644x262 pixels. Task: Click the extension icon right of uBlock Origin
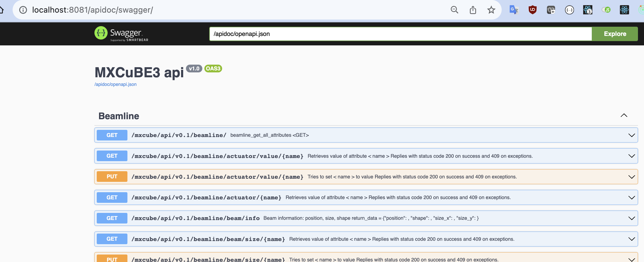point(551,10)
